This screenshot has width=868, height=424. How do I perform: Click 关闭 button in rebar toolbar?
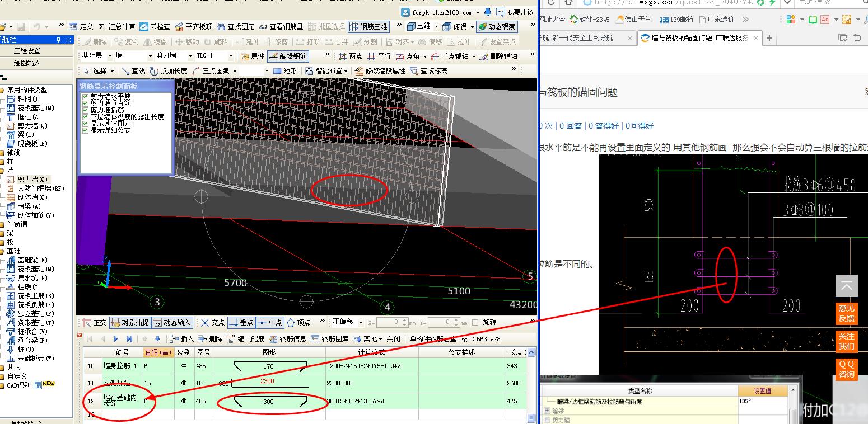click(x=394, y=339)
